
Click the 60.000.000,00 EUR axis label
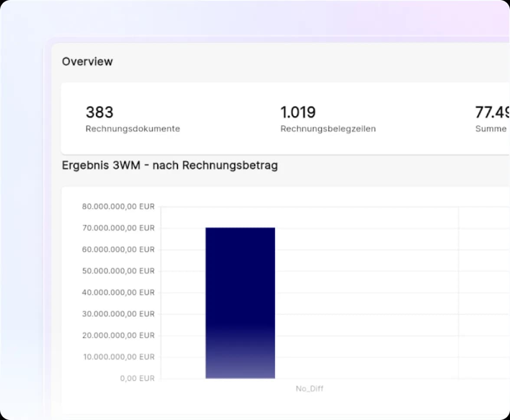118,249
